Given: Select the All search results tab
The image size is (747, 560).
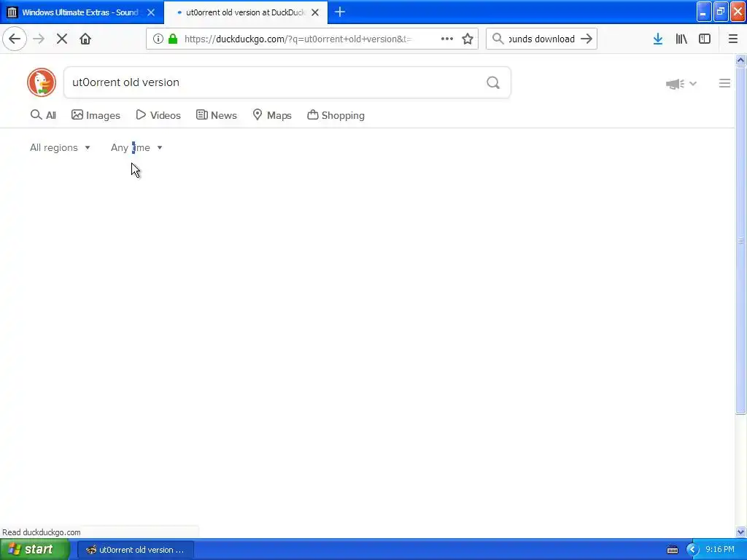Looking at the screenshot, I should pos(43,115).
